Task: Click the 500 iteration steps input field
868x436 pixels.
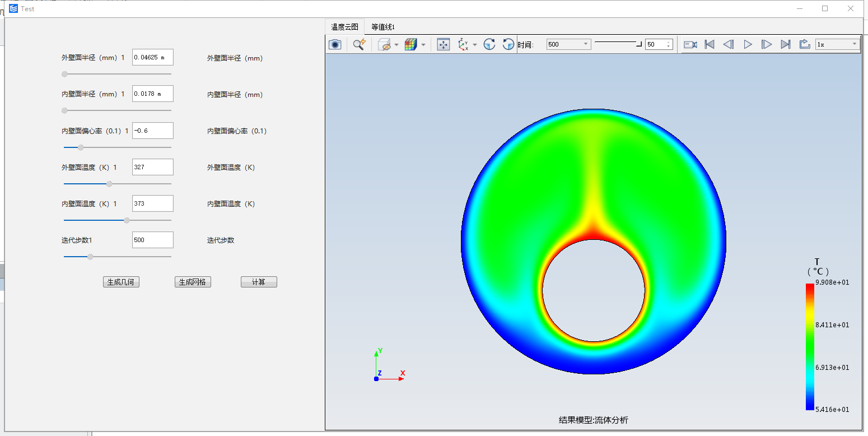Action: (153, 240)
